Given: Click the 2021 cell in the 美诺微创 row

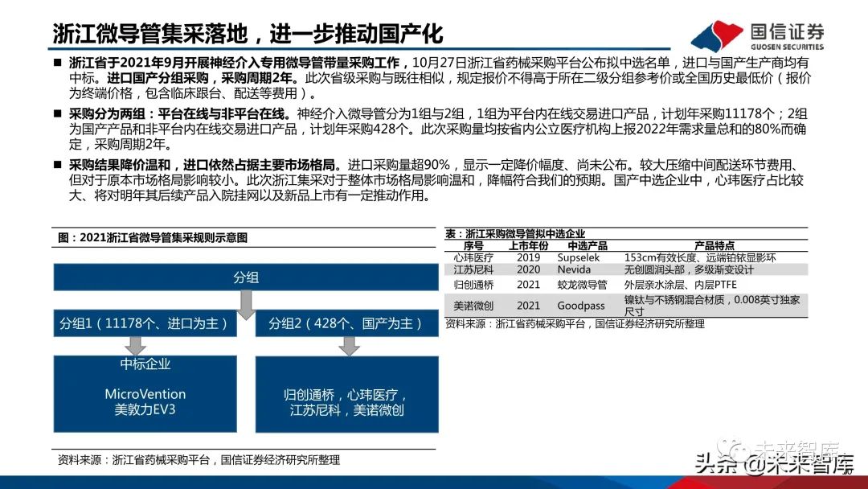Looking at the screenshot, I should tap(529, 305).
